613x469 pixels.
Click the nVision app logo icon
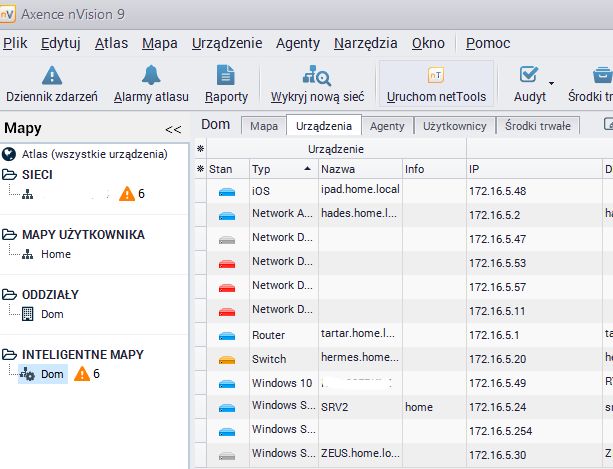pyautogui.click(x=7, y=14)
